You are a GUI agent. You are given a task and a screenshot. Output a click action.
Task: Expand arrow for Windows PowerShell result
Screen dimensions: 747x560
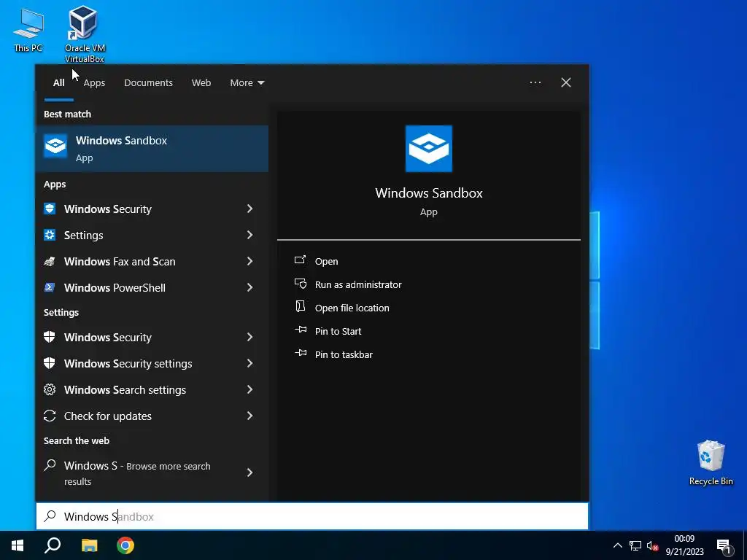coord(249,287)
